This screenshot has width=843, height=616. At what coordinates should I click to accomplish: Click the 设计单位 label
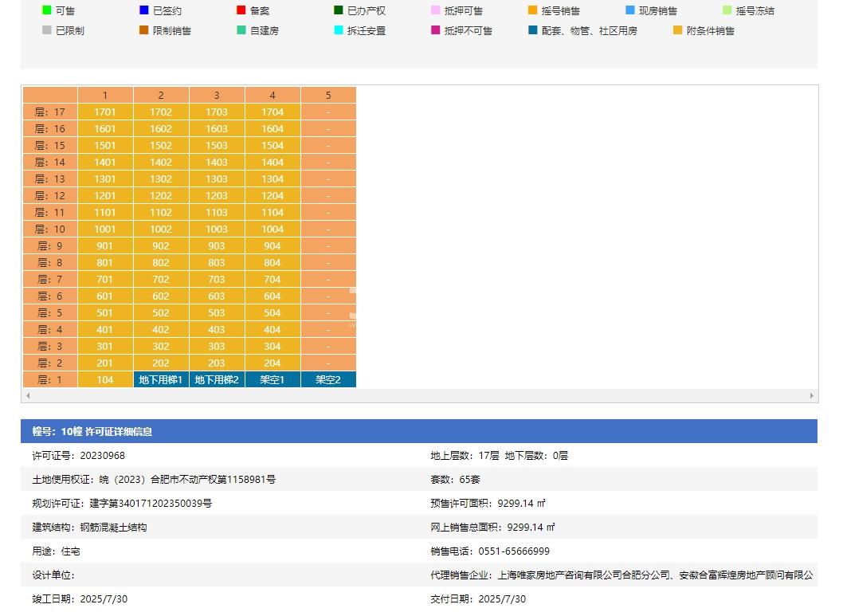(53, 575)
